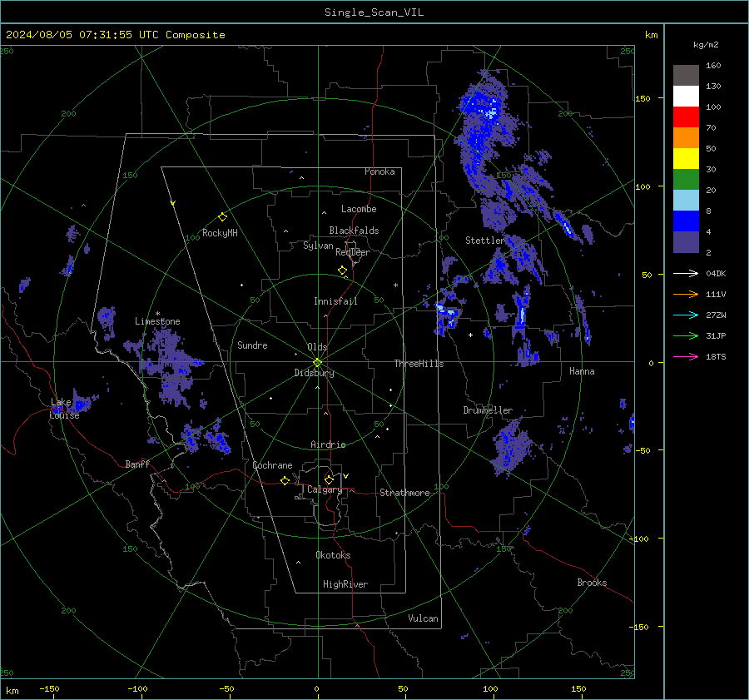Click the Sylvan town label
The image size is (749, 700).
(x=318, y=246)
